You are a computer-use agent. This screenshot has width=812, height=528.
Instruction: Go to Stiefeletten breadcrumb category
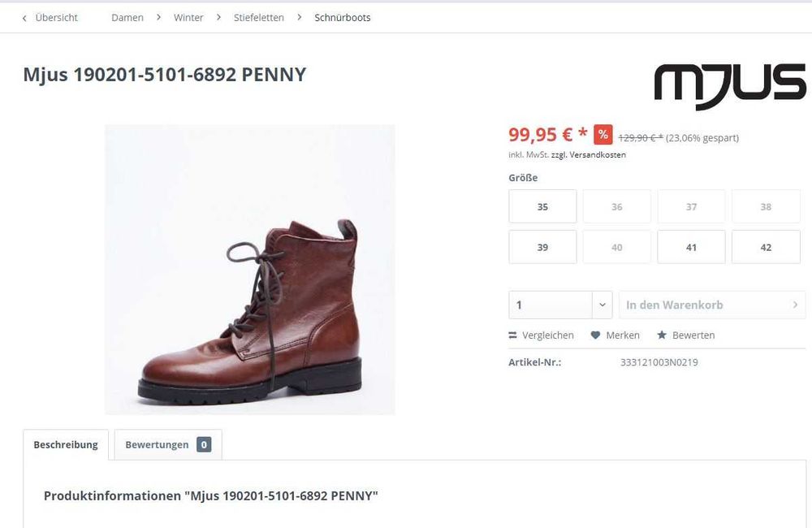pos(258,18)
